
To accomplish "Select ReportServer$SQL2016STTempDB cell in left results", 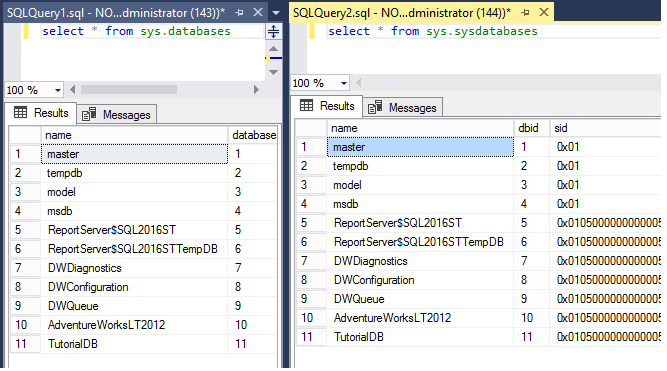I will pos(134,249).
